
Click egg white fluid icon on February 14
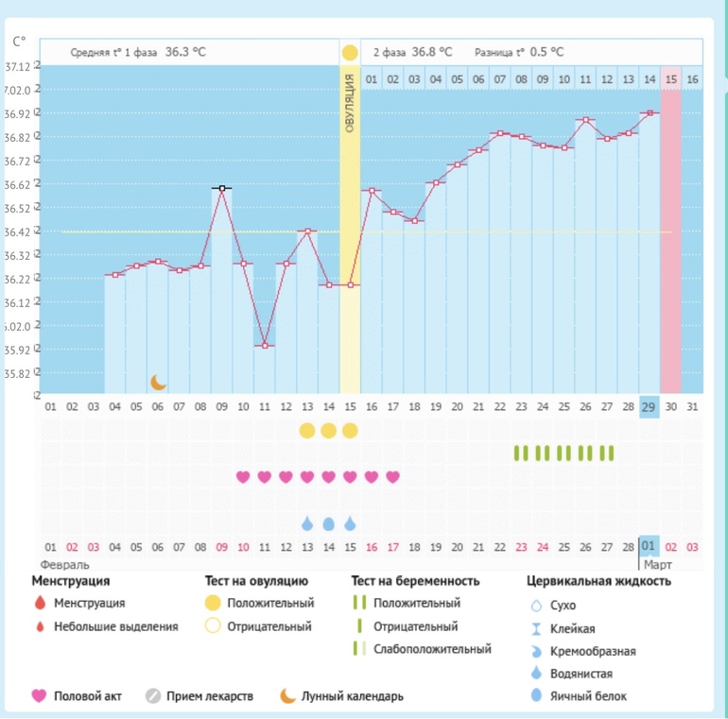tap(328, 523)
